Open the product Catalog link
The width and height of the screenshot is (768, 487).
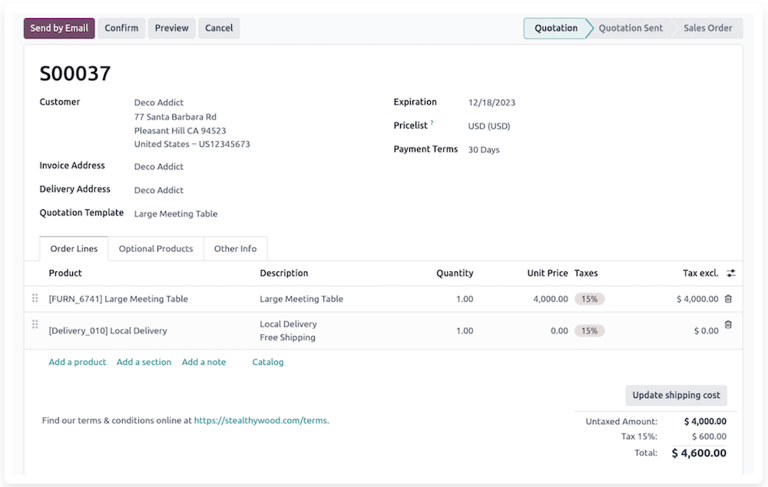[268, 362]
